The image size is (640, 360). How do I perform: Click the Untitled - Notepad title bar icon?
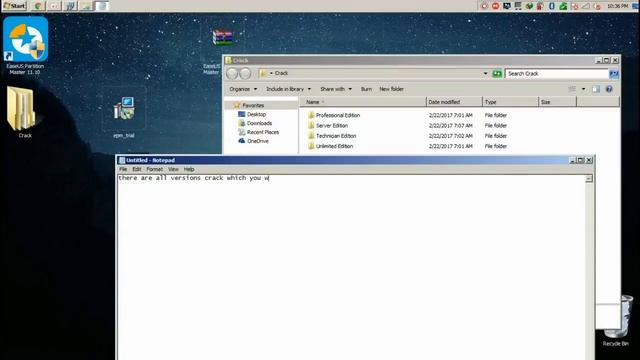[x=122, y=160]
